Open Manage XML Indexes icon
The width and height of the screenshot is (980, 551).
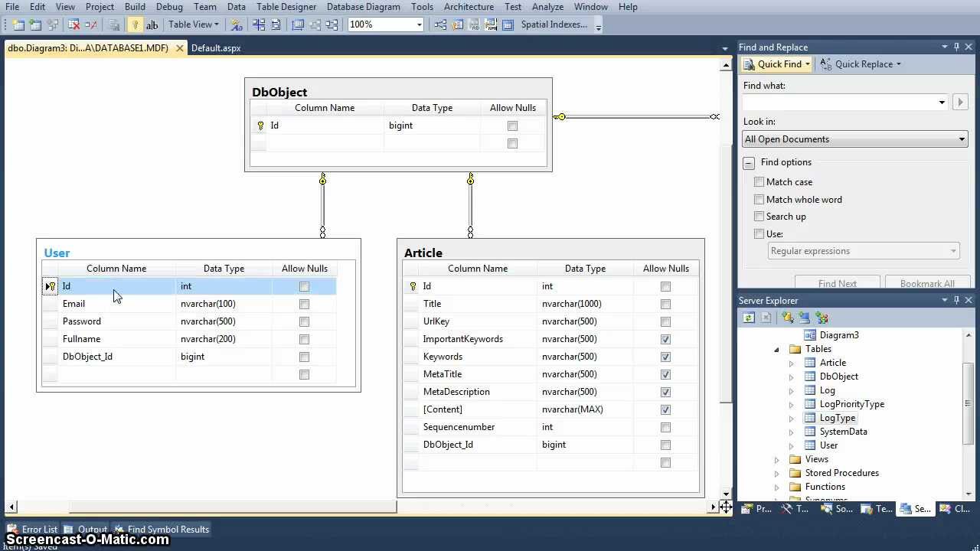[x=491, y=24]
